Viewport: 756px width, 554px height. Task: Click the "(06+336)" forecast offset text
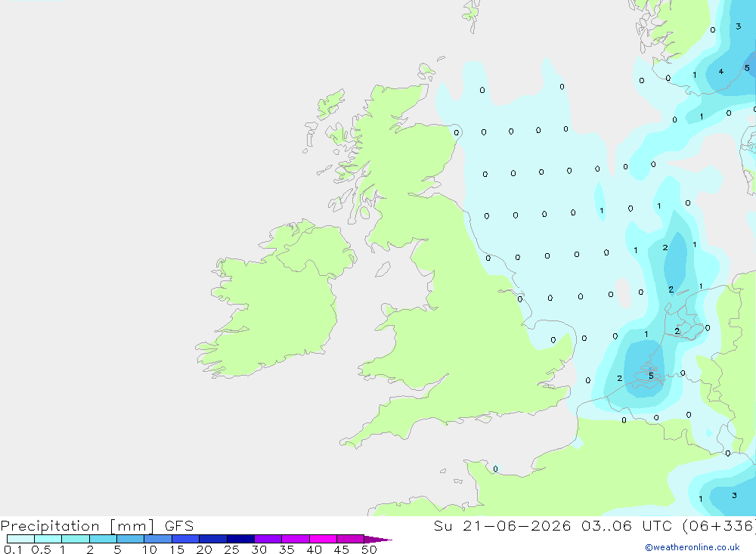719,526
